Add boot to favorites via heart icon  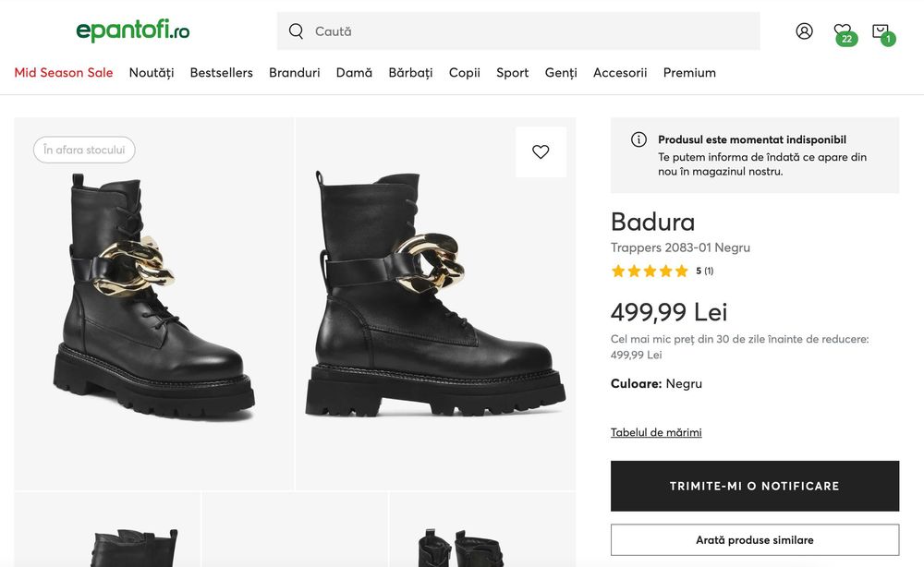click(541, 152)
